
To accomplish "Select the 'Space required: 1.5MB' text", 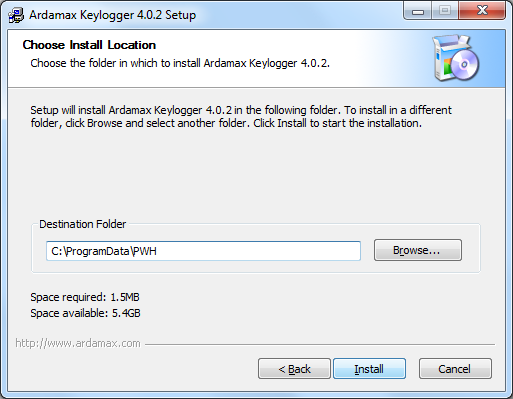I will [85, 297].
